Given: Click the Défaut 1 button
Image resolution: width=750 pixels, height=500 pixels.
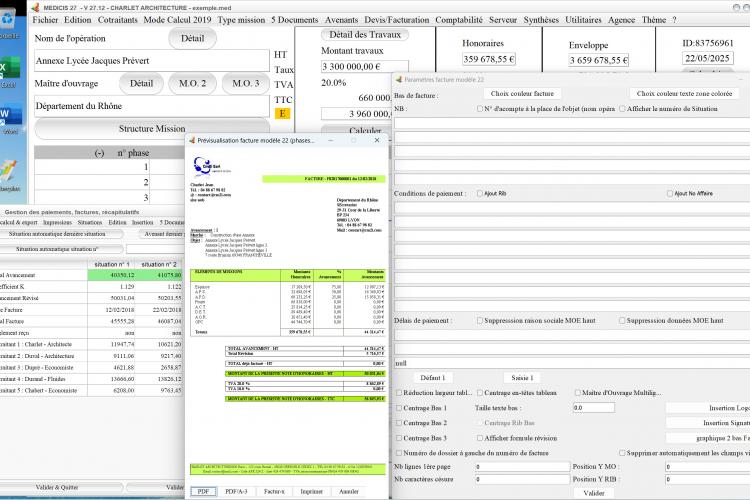Looking at the screenshot, I should coord(433,378).
